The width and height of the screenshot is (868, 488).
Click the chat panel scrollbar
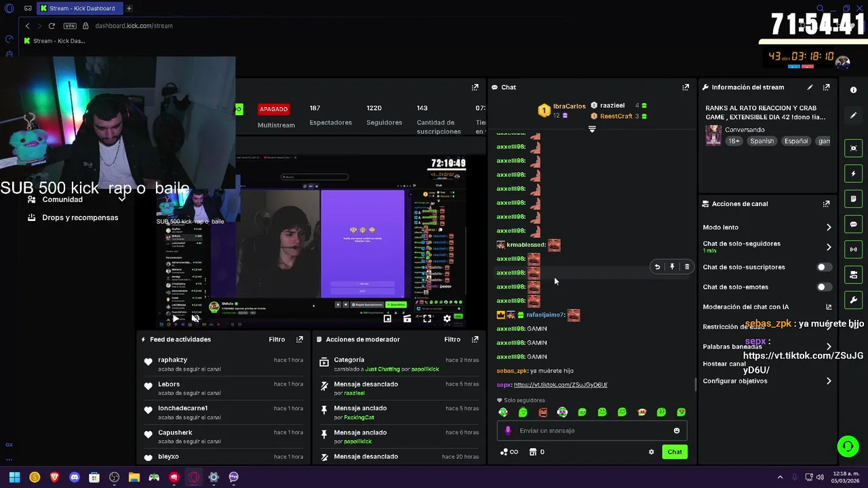pyautogui.click(x=695, y=384)
